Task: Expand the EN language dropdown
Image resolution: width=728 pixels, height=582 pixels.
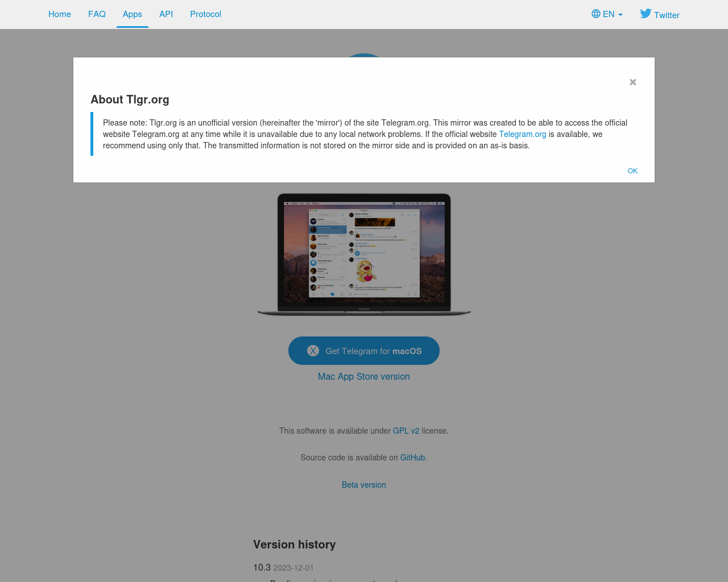Action: [x=607, y=14]
